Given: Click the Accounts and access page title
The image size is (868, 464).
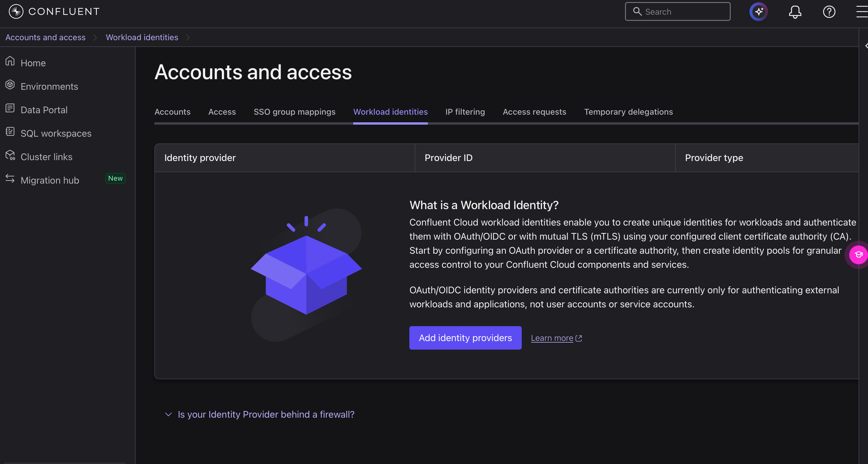Looking at the screenshot, I should tap(253, 72).
